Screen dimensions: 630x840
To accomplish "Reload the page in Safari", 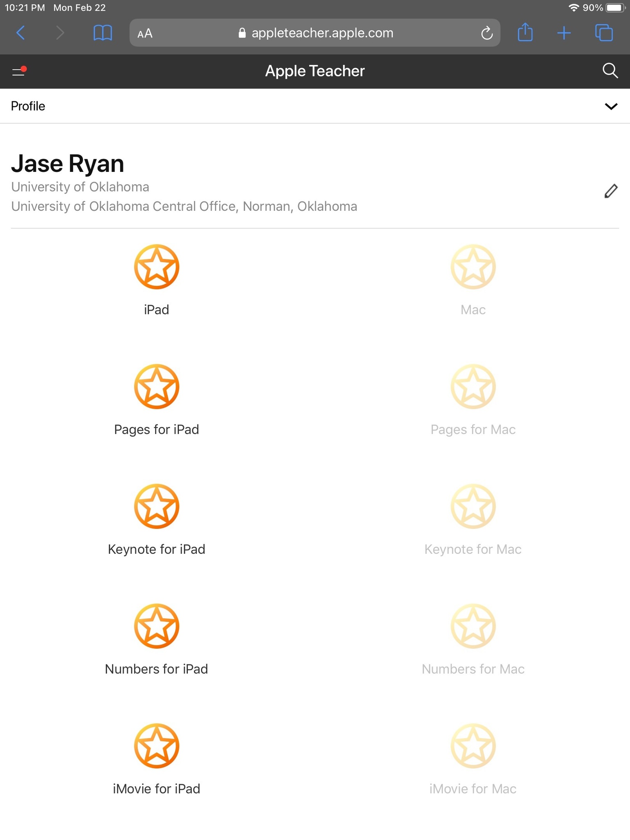I will pyautogui.click(x=486, y=33).
